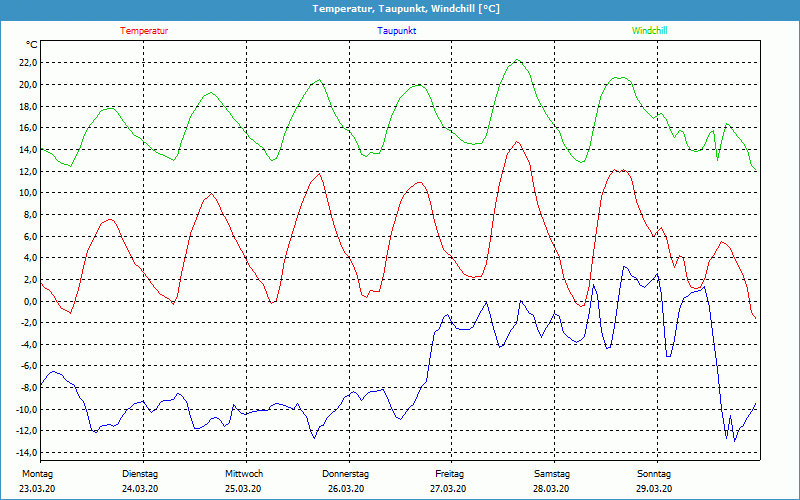The width and height of the screenshot is (800, 500).
Task: Click the 22,0 y-axis value
Action: [28, 63]
